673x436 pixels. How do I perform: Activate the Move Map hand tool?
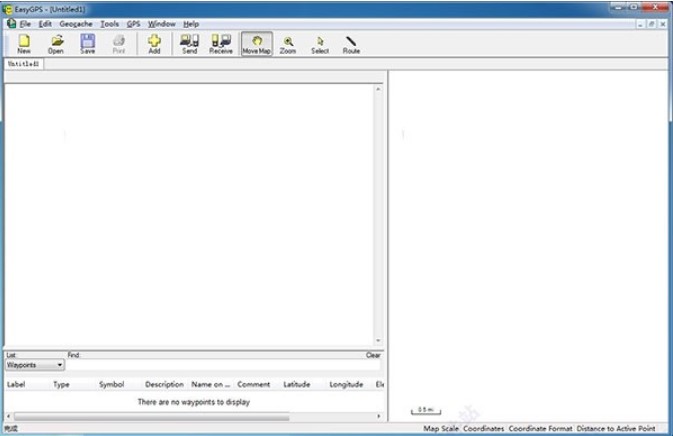coord(257,44)
